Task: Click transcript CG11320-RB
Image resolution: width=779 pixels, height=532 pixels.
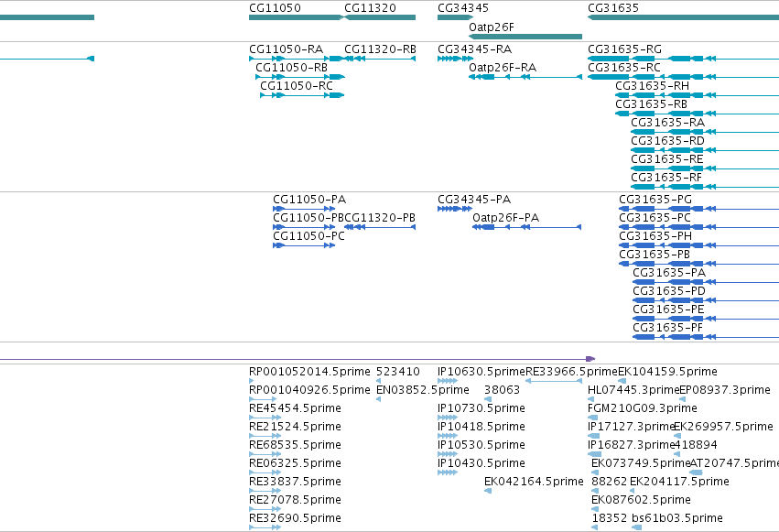Action: tap(381, 49)
